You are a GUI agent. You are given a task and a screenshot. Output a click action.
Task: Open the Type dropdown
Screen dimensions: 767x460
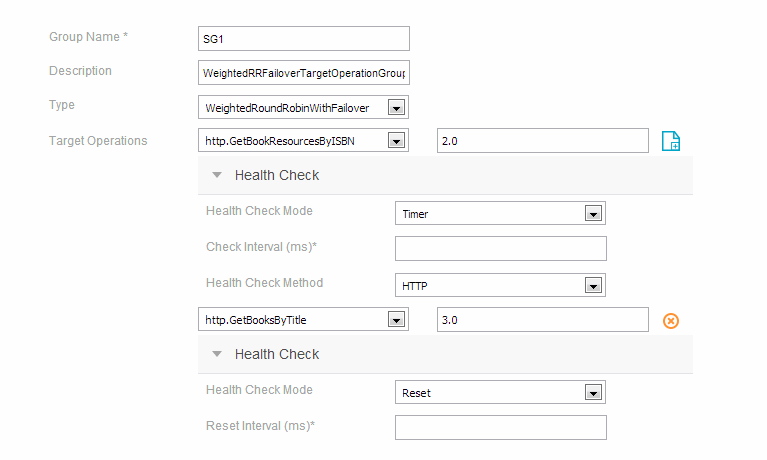click(396, 108)
